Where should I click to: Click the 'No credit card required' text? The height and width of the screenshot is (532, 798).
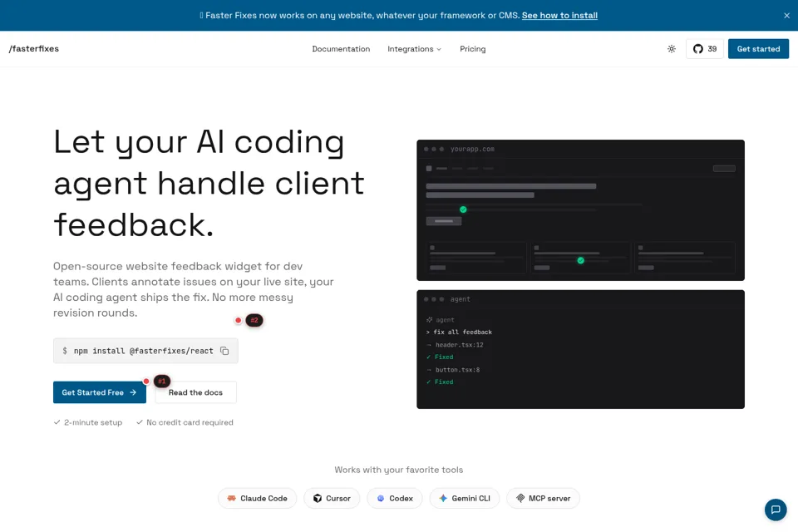coord(190,422)
